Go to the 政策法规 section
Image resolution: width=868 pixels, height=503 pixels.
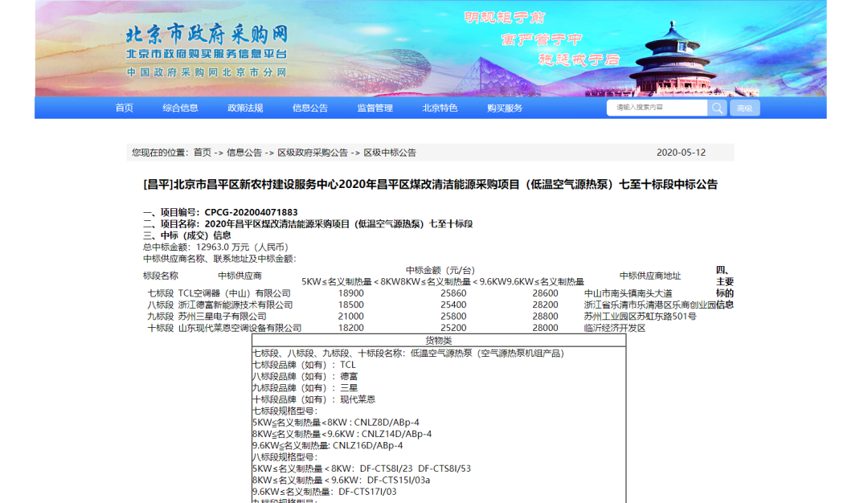245,108
